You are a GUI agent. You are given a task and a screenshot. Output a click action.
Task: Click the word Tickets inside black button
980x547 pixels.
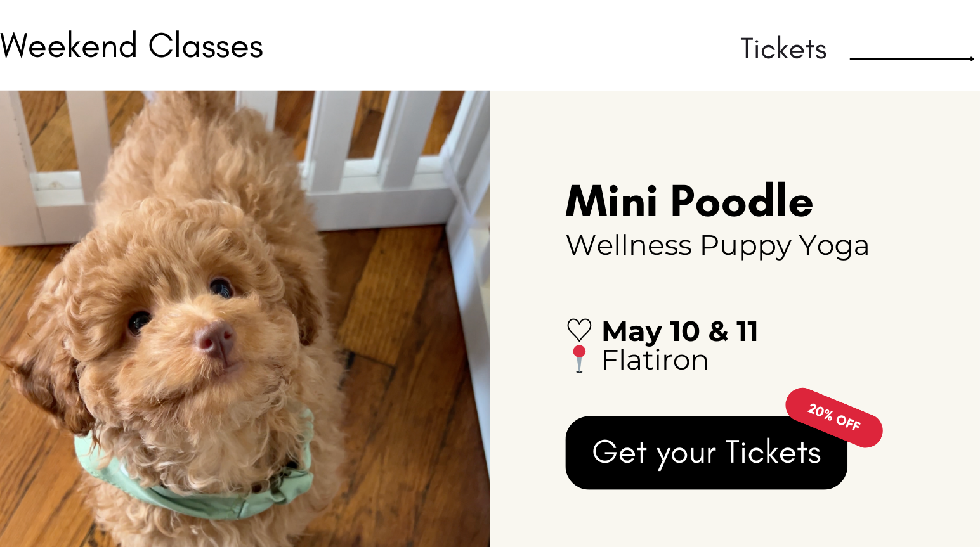pos(773,452)
